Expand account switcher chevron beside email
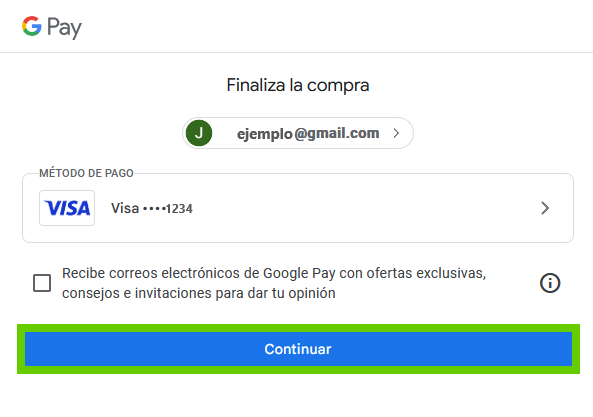 tap(396, 133)
